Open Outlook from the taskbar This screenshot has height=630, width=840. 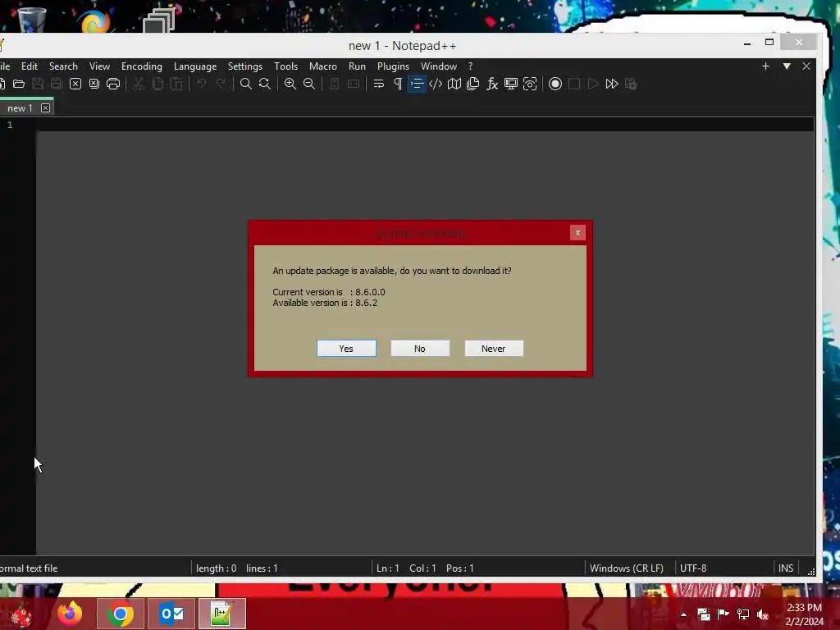pos(171,614)
